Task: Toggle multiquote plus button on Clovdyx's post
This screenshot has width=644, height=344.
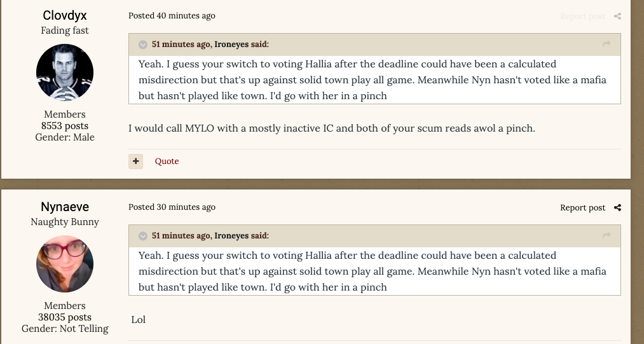Action: coord(135,161)
